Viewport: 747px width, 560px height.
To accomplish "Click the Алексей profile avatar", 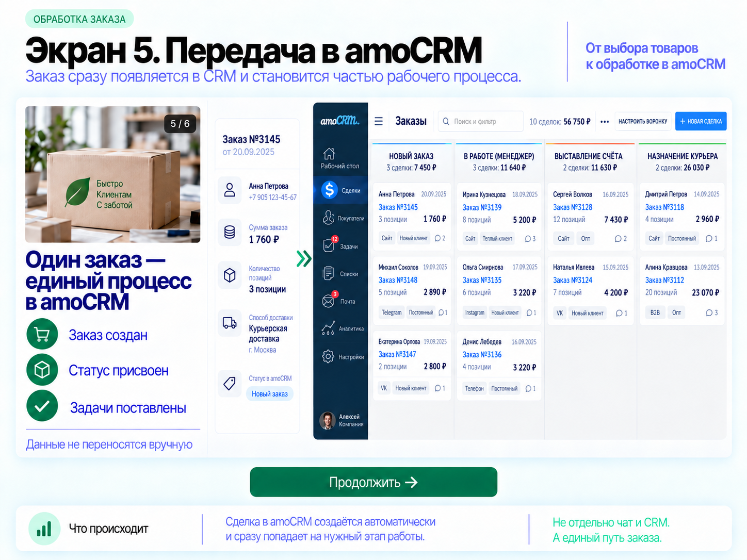I will 327,420.
